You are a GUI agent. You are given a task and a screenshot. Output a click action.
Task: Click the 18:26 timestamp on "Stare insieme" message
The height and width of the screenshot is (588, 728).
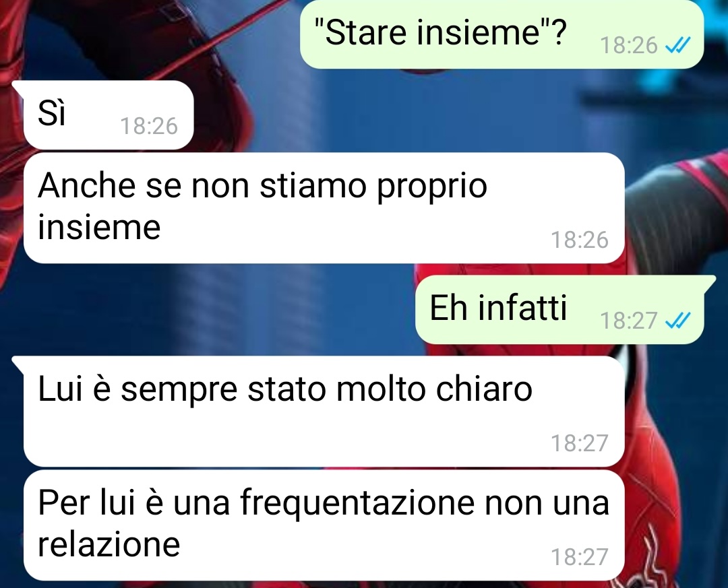click(x=629, y=45)
